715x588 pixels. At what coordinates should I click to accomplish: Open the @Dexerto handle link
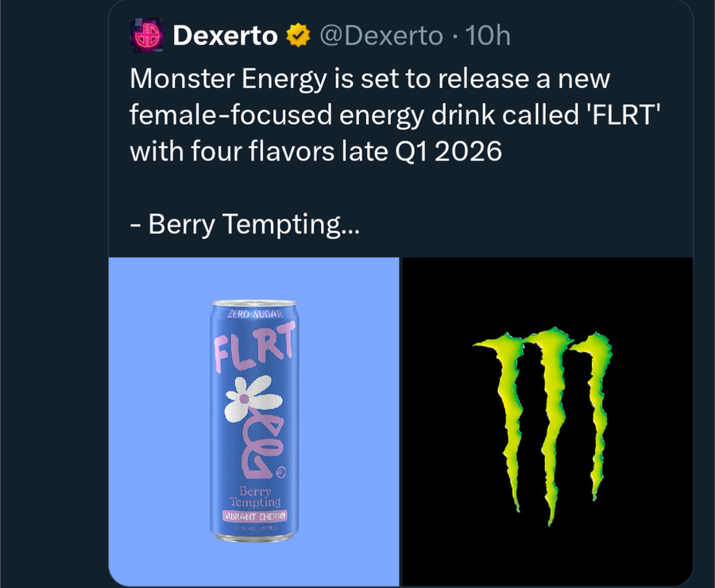pyautogui.click(x=381, y=36)
